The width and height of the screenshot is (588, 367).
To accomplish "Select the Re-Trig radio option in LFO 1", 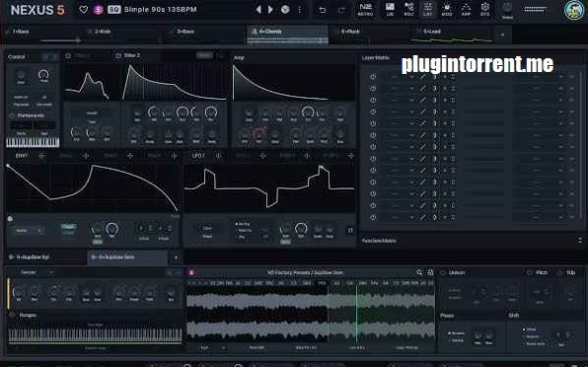I will click(x=243, y=224).
